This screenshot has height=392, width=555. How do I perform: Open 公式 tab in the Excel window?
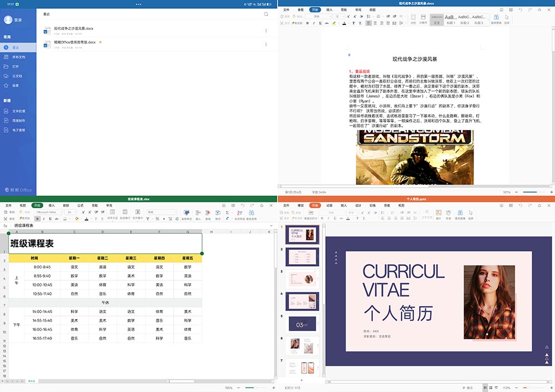click(80, 205)
